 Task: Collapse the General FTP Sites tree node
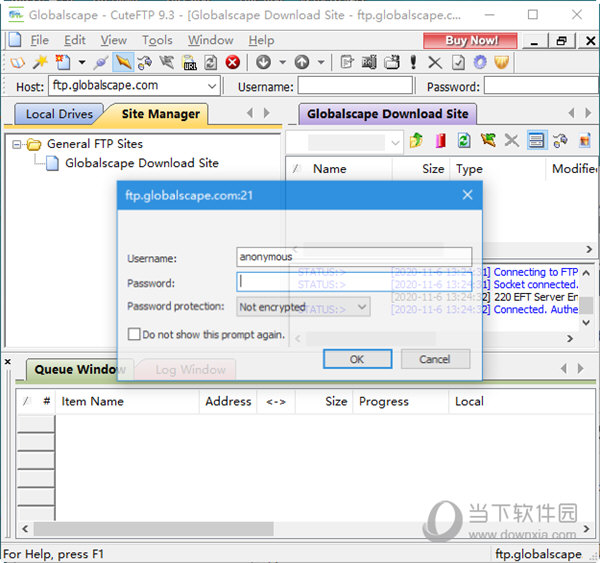click(16, 144)
